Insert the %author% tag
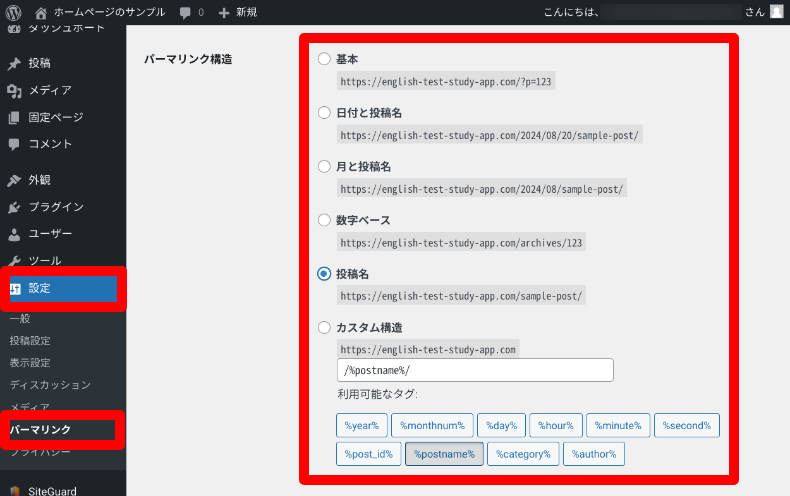Screen dimensions: 790x496 594,454
